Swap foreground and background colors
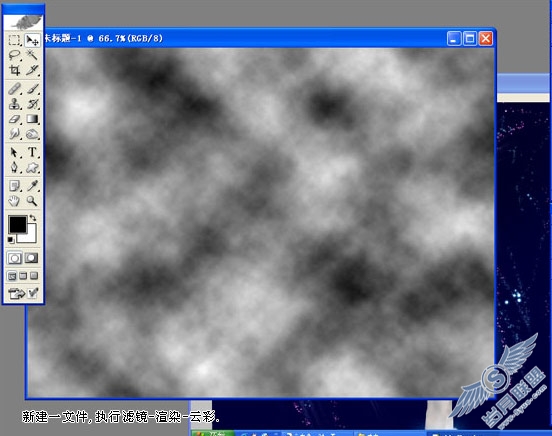The height and width of the screenshot is (436, 552). [x=33, y=218]
